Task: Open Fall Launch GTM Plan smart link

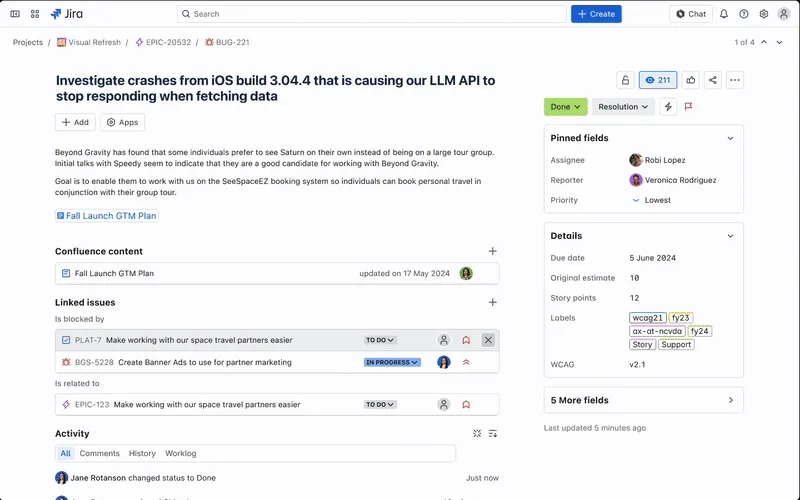Action: point(107,216)
